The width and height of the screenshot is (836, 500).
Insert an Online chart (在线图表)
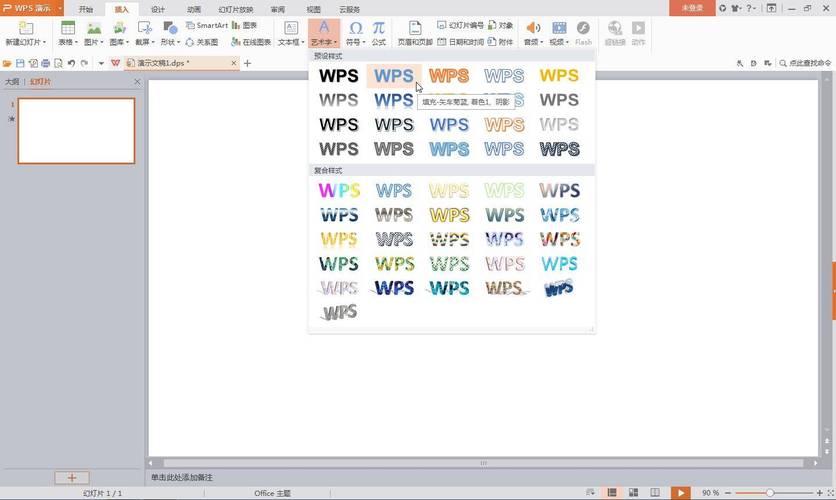(252, 42)
